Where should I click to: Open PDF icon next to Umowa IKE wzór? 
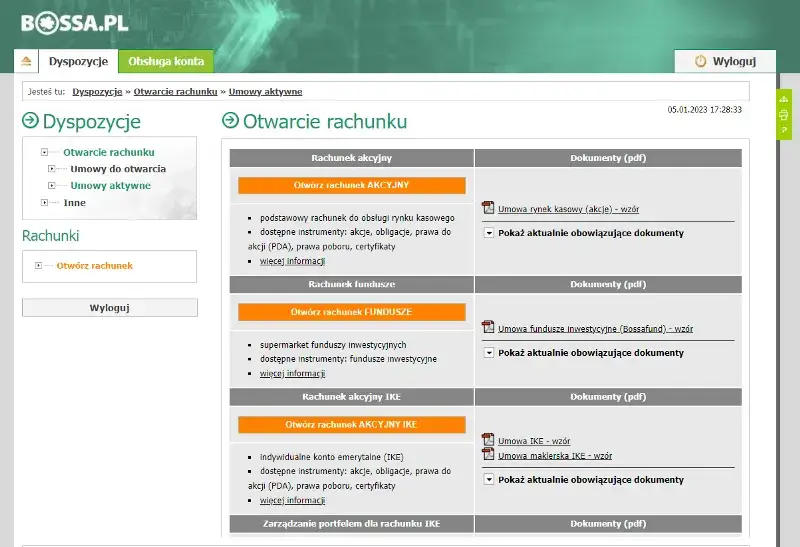(x=488, y=439)
